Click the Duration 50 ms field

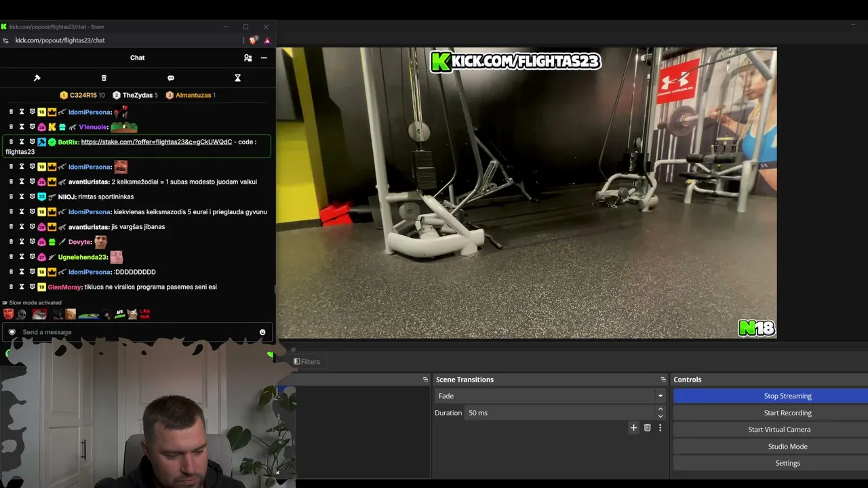tap(559, 413)
